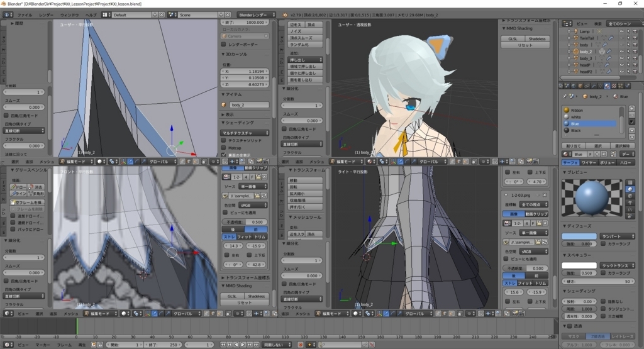Viewport: 644px width, 349px height.
Task: Open the ヘルプ (Help) menu
Action: coord(91,15)
